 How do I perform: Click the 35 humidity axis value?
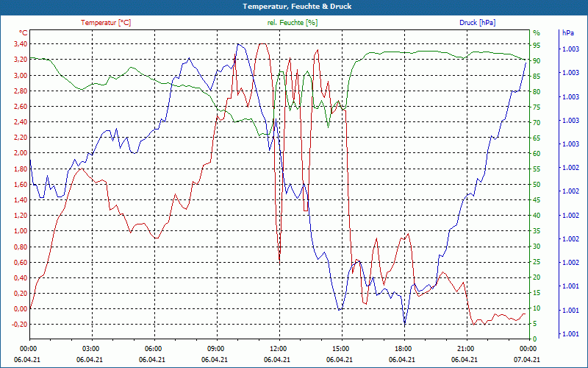(x=537, y=231)
